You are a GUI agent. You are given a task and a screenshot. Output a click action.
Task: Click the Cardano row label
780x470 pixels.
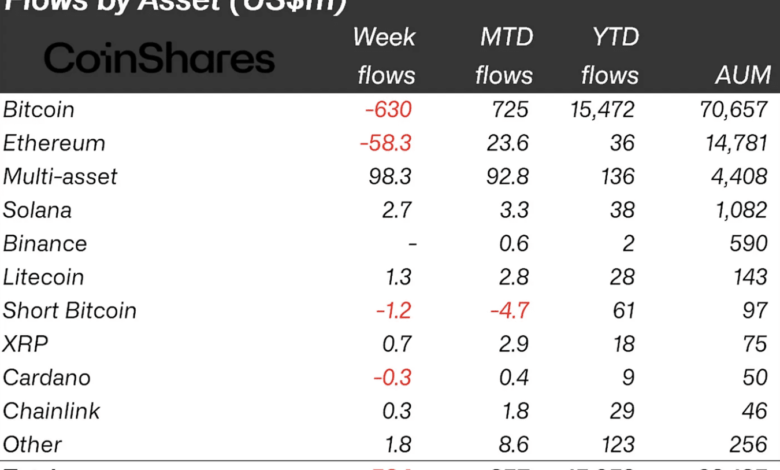46,378
